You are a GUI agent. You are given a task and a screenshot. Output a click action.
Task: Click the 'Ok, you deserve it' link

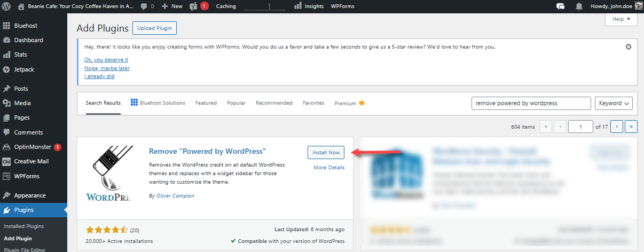click(106, 60)
